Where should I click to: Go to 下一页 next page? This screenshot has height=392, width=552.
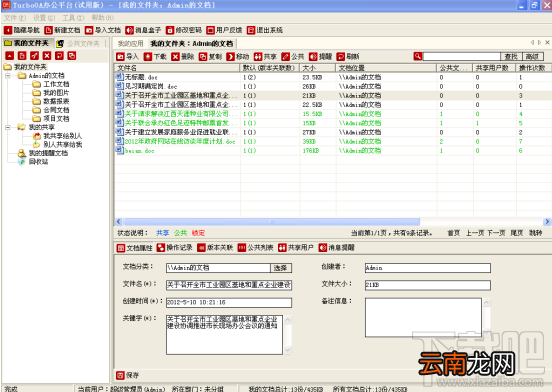[496, 233]
